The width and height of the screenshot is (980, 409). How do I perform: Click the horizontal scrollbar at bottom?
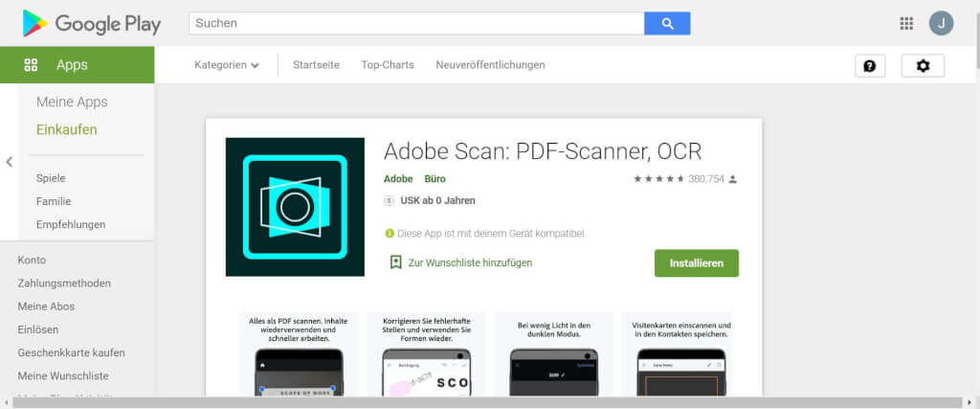(x=487, y=402)
